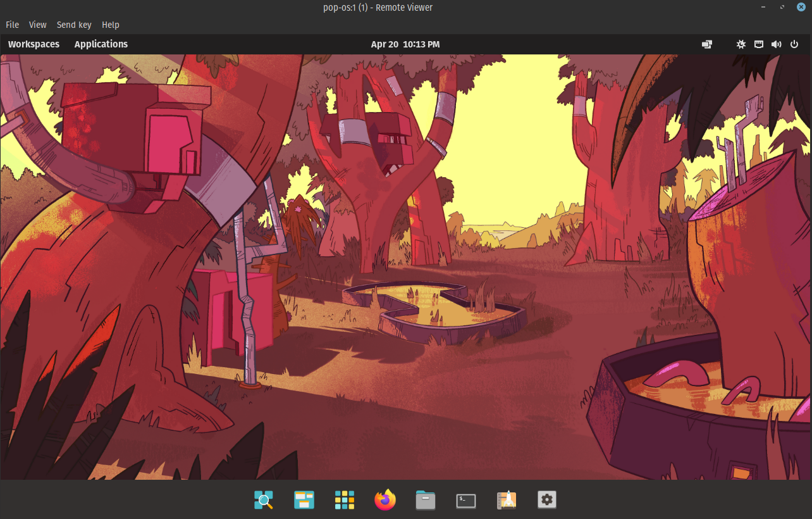Open the Applications launcher from the top panel

pyautogui.click(x=101, y=44)
